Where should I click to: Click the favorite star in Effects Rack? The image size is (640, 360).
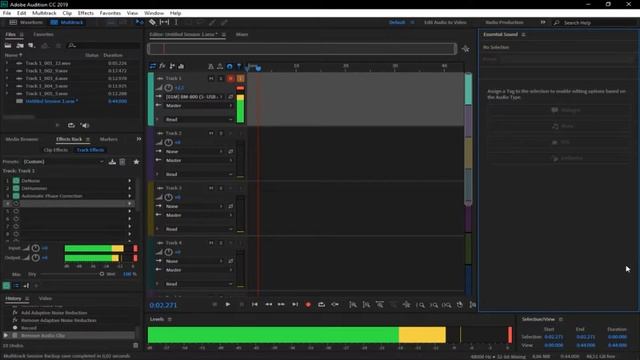(136, 162)
